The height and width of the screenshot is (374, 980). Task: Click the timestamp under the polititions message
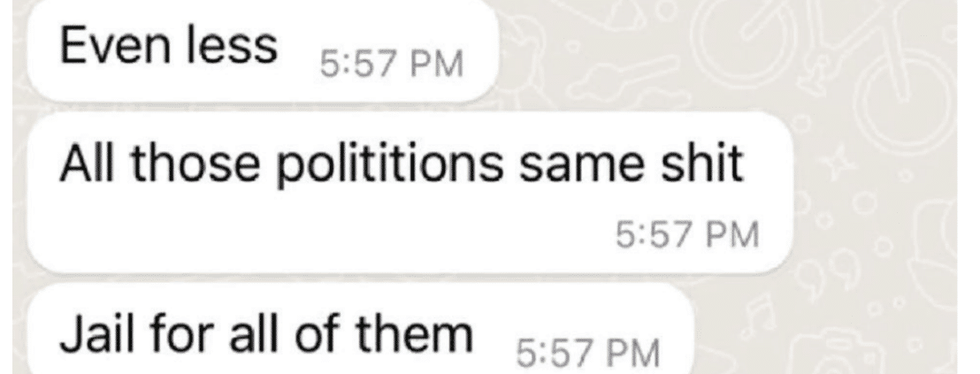[687, 235]
